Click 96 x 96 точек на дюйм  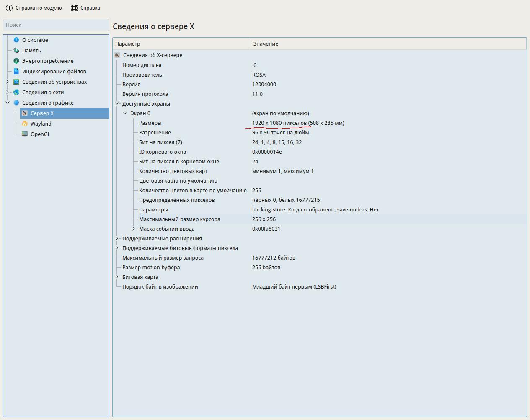(281, 132)
